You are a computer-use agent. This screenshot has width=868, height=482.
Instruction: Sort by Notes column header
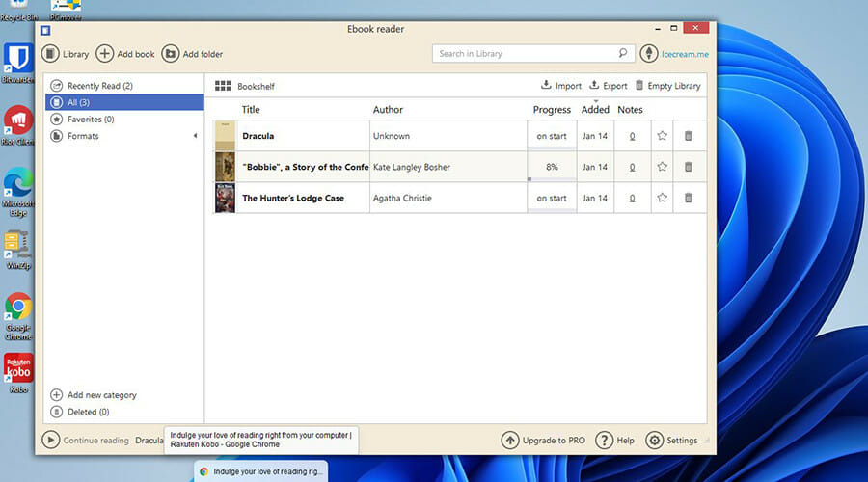pos(630,110)
